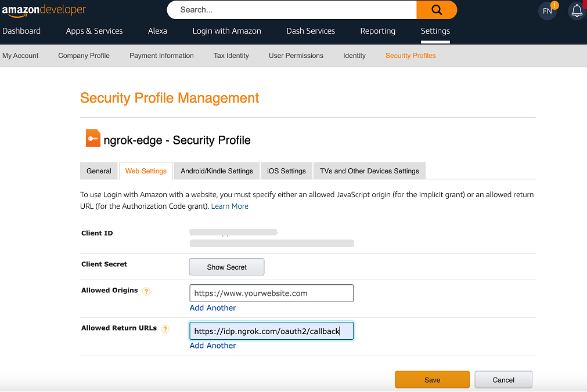The image size is (587, 392).
Task: Cancel the web settings changes
Action: [503, 380]
